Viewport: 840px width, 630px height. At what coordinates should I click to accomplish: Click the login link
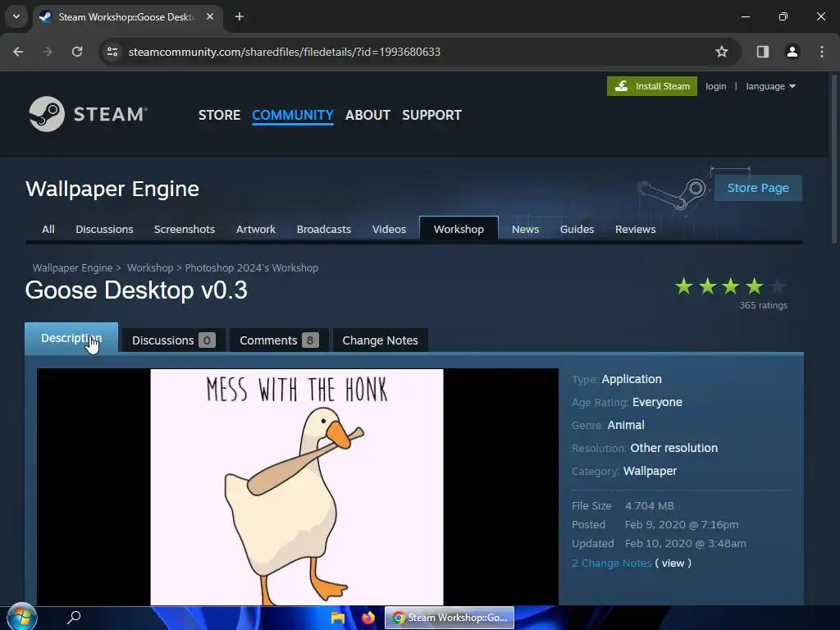click(715, 86)
